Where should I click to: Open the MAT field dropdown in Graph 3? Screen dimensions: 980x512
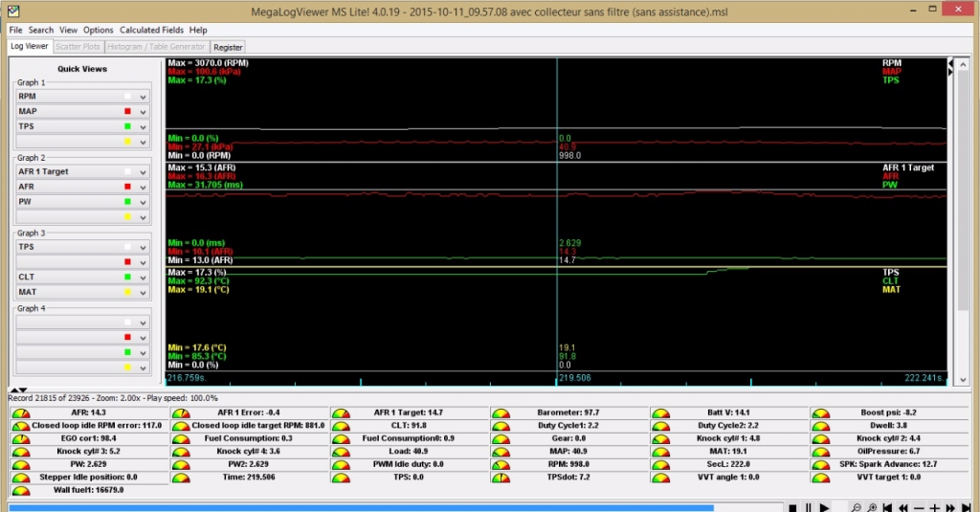(x=144, y=293)
